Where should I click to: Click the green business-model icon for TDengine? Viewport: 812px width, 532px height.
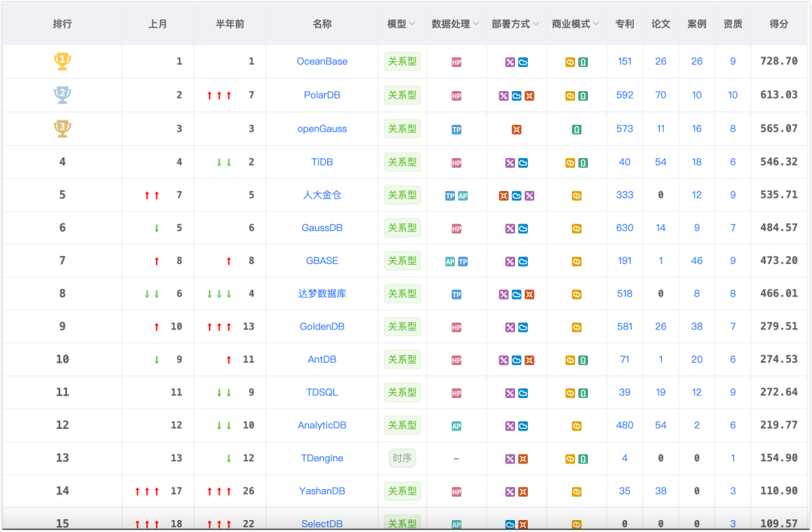point(583,459)
